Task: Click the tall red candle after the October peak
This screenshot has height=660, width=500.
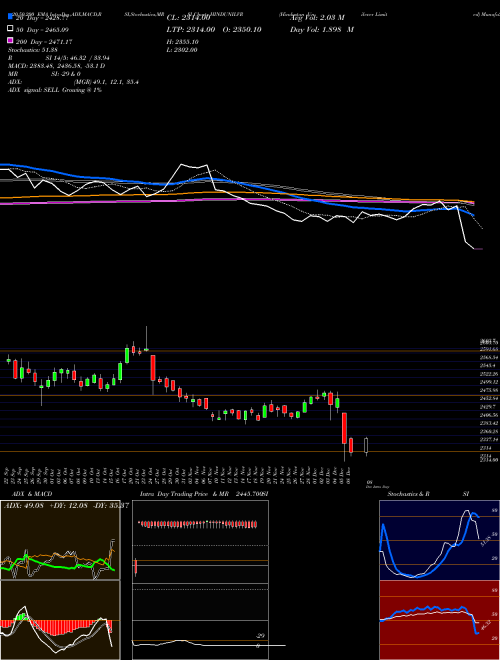Action: (153, 368)
